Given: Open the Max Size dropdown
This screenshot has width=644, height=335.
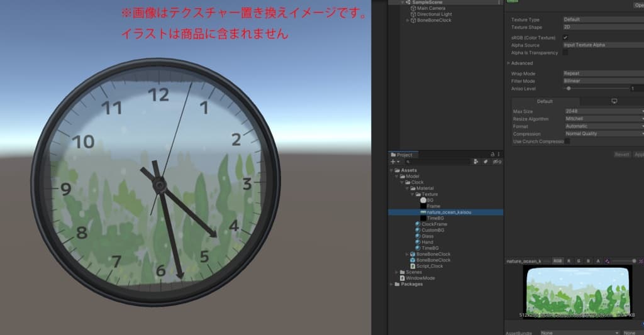Looking at the screenshot, I should pos(604,111).
